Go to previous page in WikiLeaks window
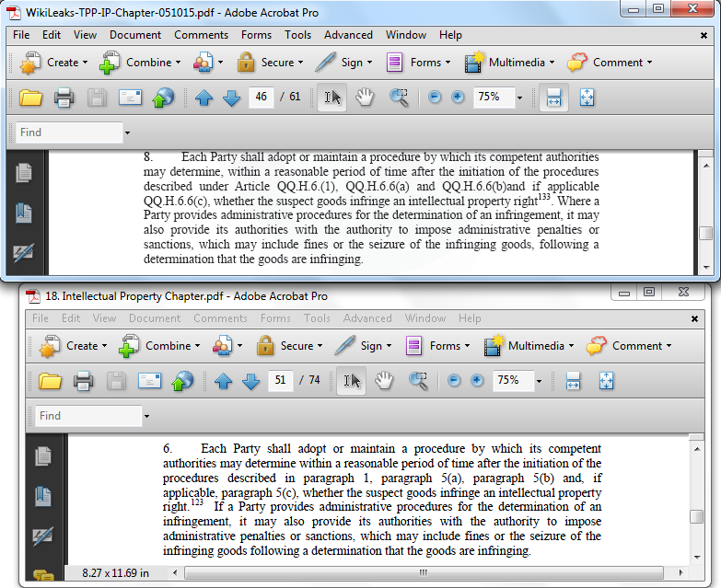721x588 pixels. pyautogui.click(x=204, y=98)
